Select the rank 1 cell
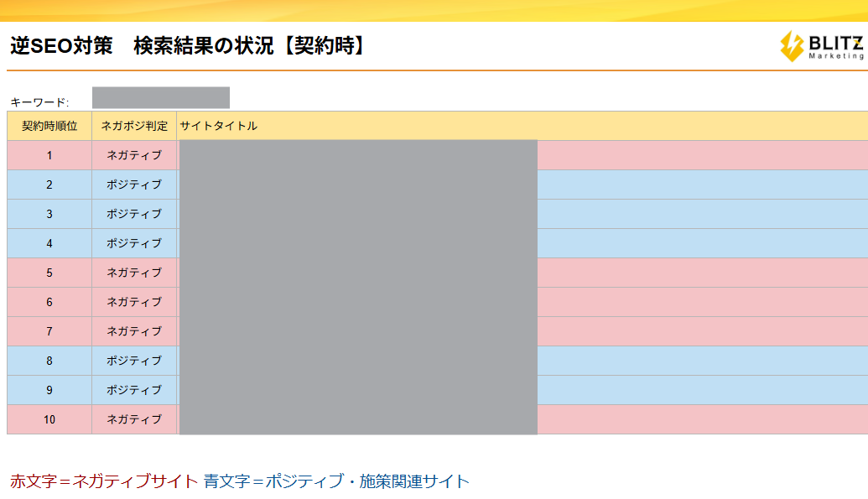 point(49,155)
